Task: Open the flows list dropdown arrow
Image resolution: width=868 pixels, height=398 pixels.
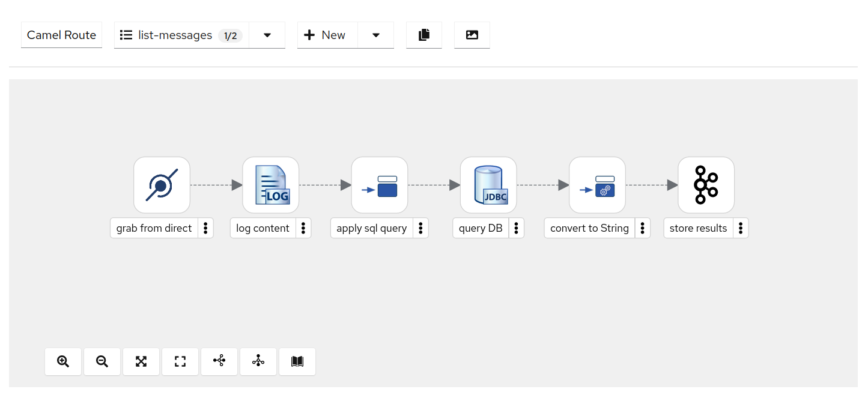Action: 267,35
